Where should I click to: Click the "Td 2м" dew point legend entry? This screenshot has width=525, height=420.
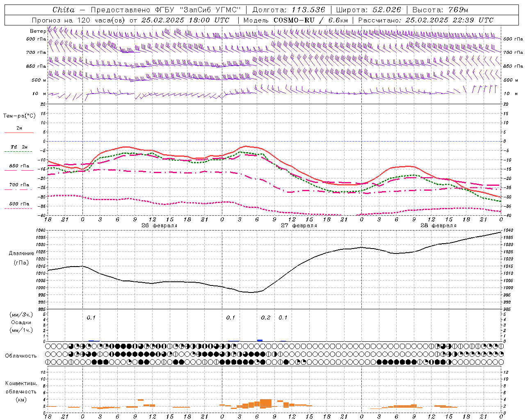tap(19, 147)
